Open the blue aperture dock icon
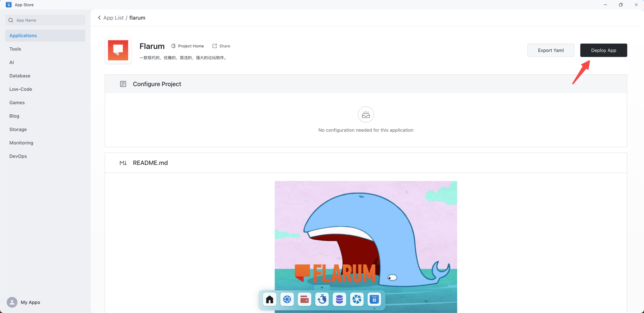Image resolution: width=644 pixels, height=313 pixels. tap(357, 299)
